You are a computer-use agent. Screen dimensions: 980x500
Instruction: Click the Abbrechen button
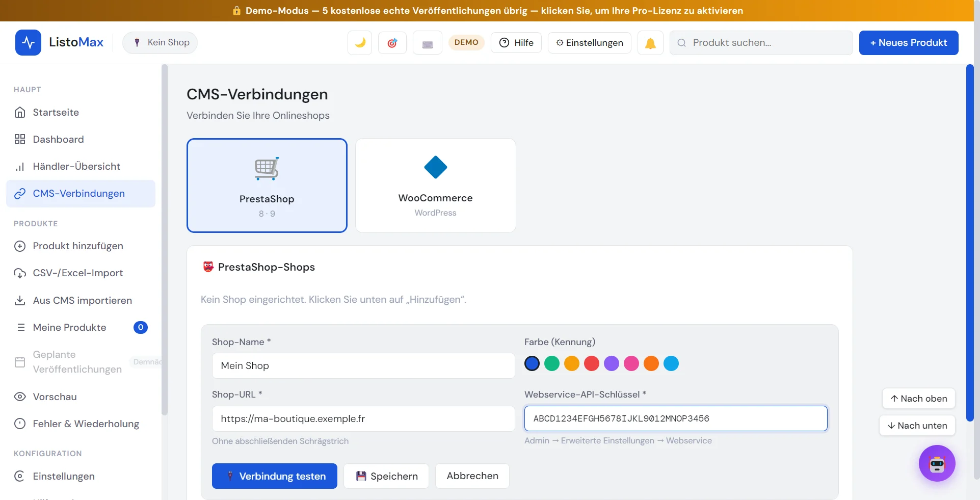[472, 476]
